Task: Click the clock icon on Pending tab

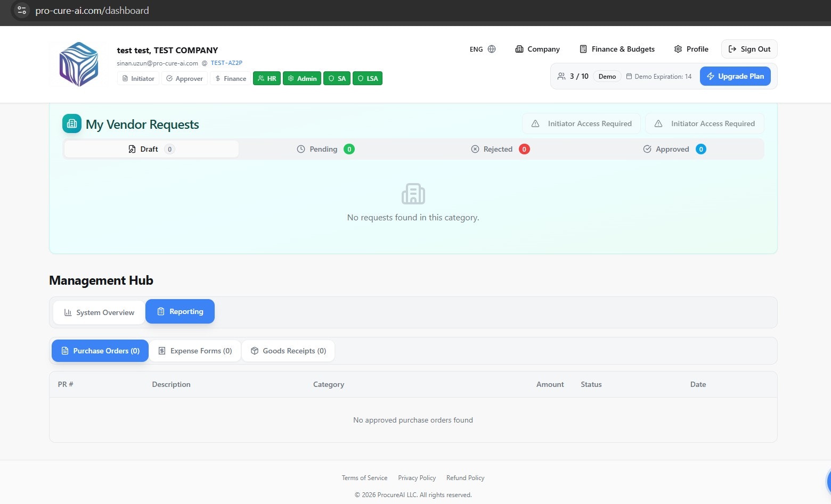Action: (301, 149)
